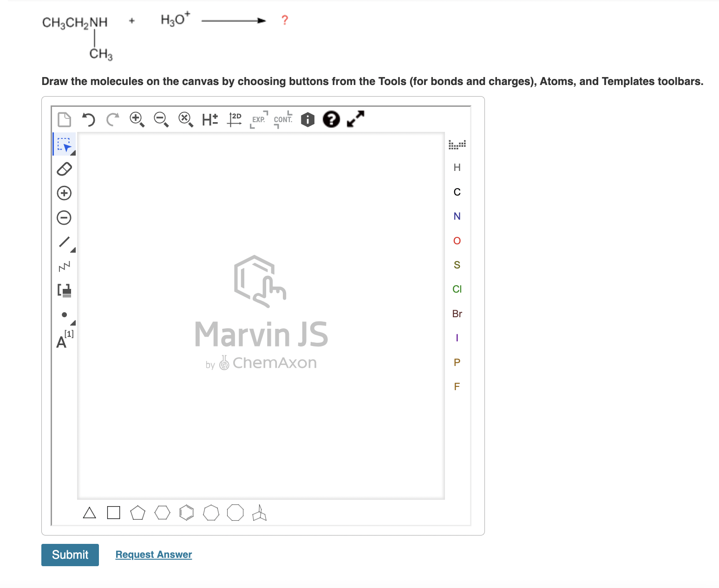Screen dimensions: 719x588
Task: Select the carbon chain drawing tool
Action: pos(64,266)
